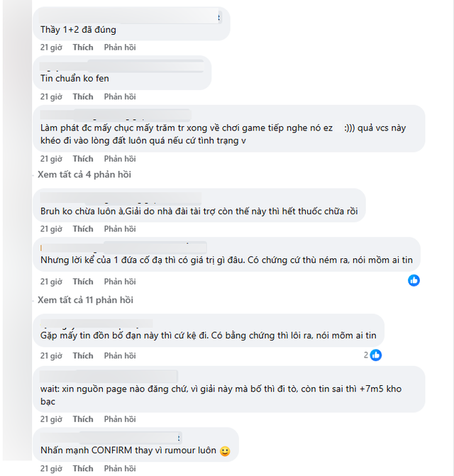Reply to the "Nhấn mạnh CONFIRM" comment

[x=119, y=468]
